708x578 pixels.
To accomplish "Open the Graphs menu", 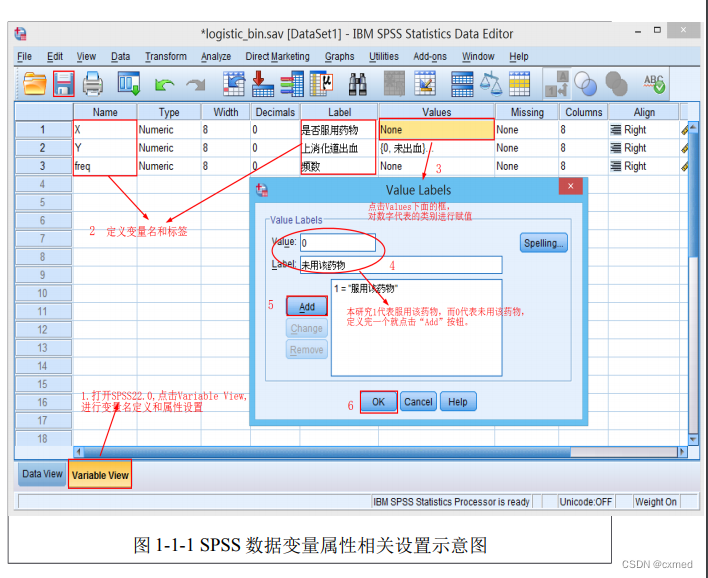I will 339,56.
